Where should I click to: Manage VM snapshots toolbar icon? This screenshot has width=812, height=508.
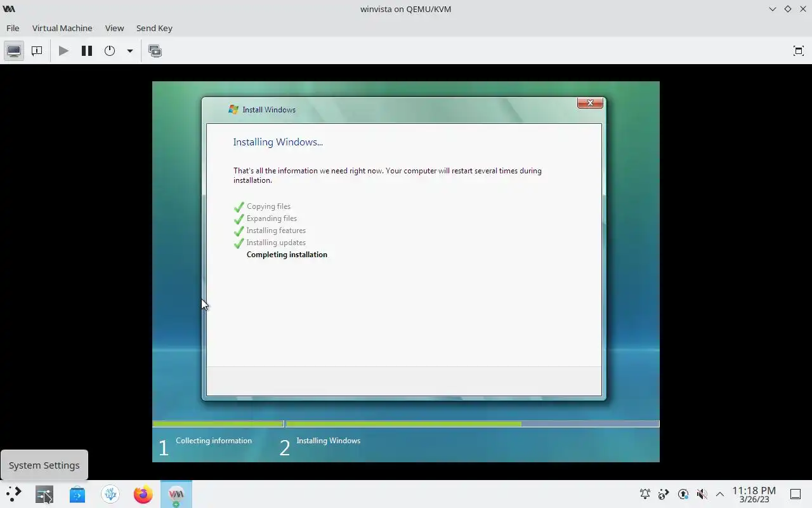click(x=155, y=51)
